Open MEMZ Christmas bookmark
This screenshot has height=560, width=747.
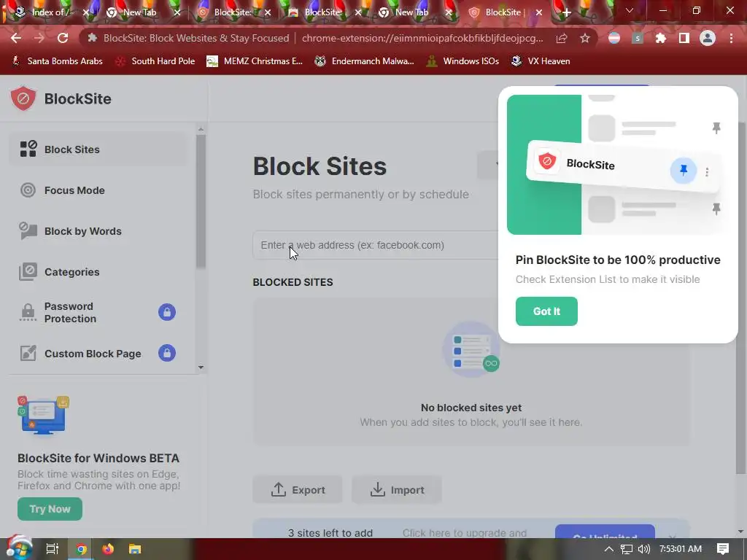(255, 61)
